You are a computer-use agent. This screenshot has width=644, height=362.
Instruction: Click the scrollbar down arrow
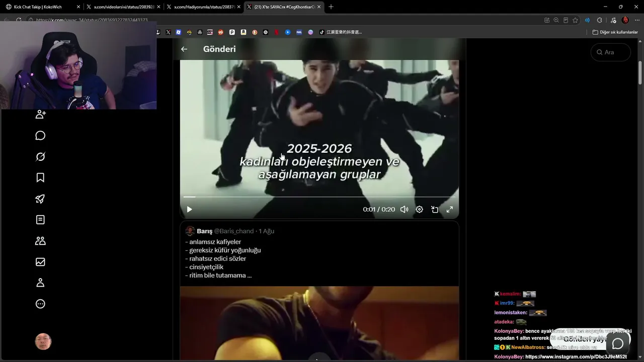pyautogui.click(x=640, y=358)
